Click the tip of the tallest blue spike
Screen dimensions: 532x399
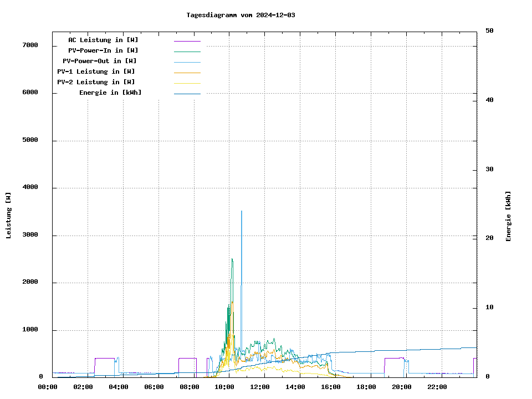[x=241, y=211]
